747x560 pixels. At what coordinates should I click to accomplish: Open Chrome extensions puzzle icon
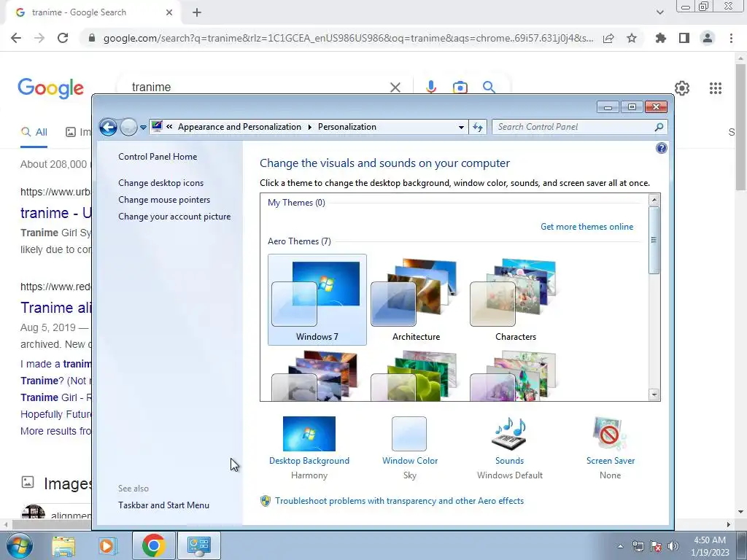pyautogui.click(x=660, y=38)
